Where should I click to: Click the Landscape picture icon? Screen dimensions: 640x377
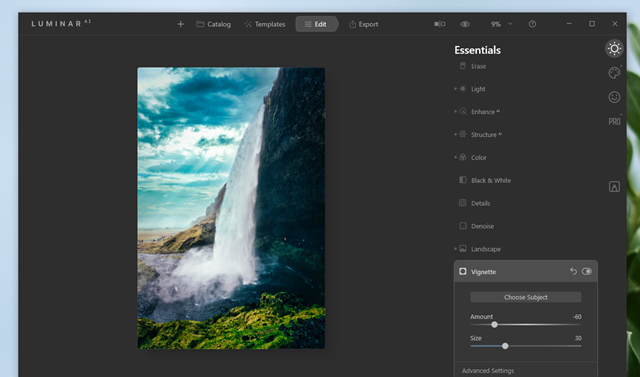[x=462, y=248]
